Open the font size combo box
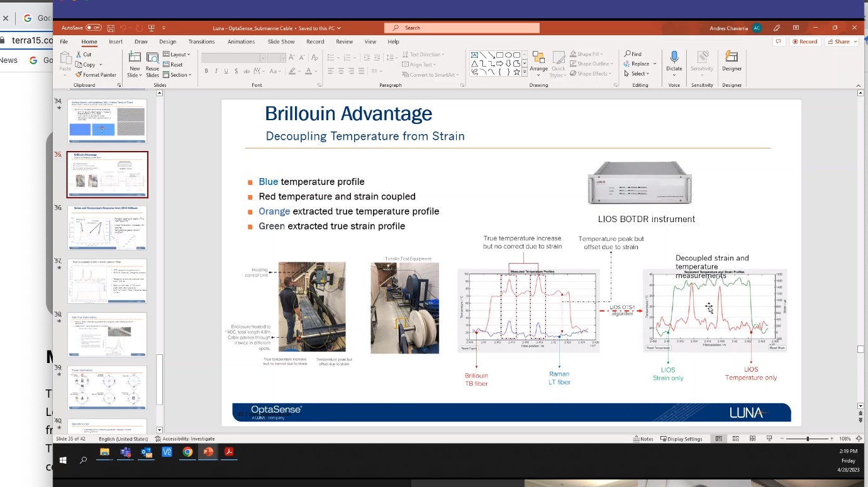 point(275,57)
